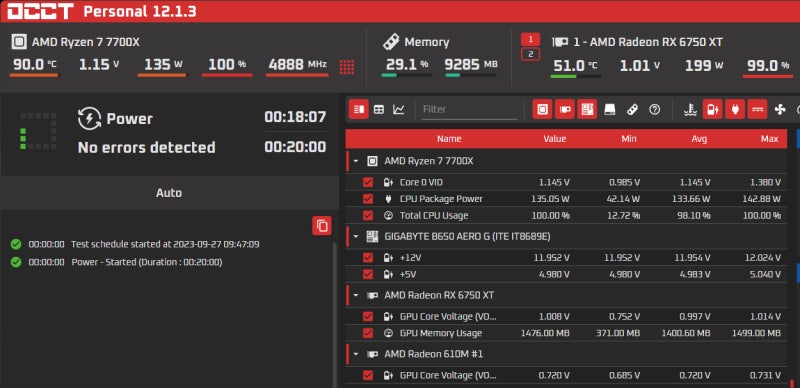Click the +12V max value 12.024 V
Image resolution: width=800 pixels, height=388 pixels.
[763, 258]
